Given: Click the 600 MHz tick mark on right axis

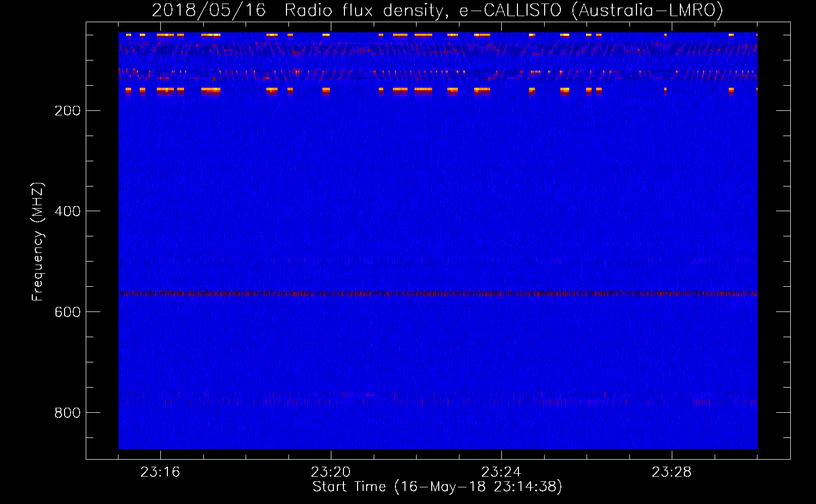Looking at the screenshot, I should point(783,312).
